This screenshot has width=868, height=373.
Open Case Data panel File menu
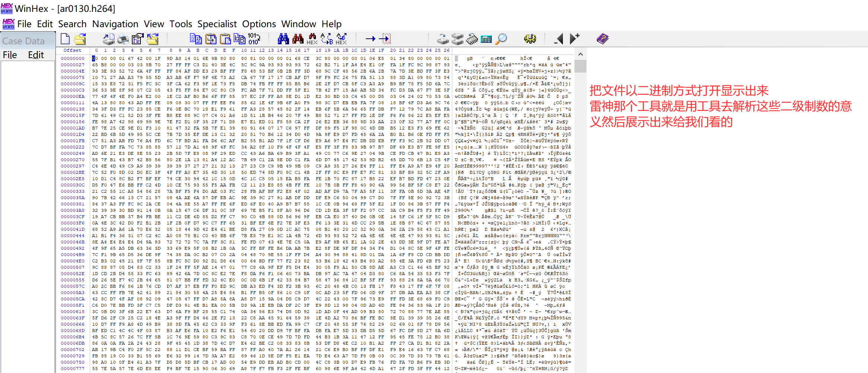[10, 55]
